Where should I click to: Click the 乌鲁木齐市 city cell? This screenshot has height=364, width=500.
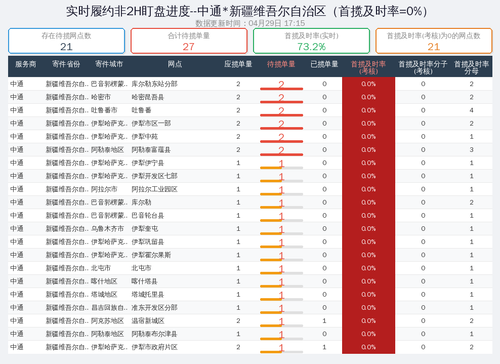click(x=107, y=229)
